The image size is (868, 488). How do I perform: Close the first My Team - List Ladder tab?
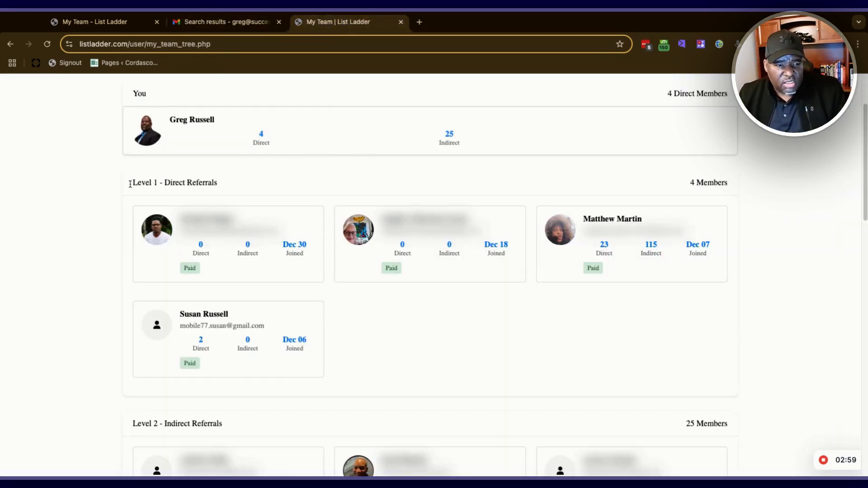coord(157,22)
